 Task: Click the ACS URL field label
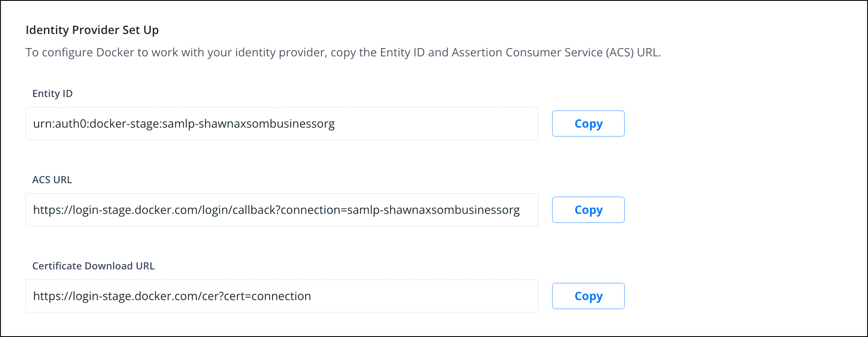click(x=52, y=180)
